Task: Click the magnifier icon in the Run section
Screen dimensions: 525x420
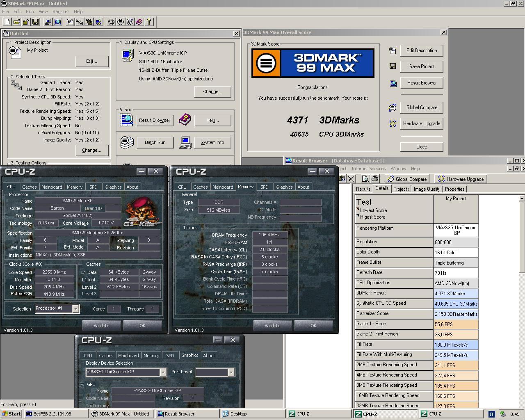Action: pyautogui.click(x=127, y=120)
